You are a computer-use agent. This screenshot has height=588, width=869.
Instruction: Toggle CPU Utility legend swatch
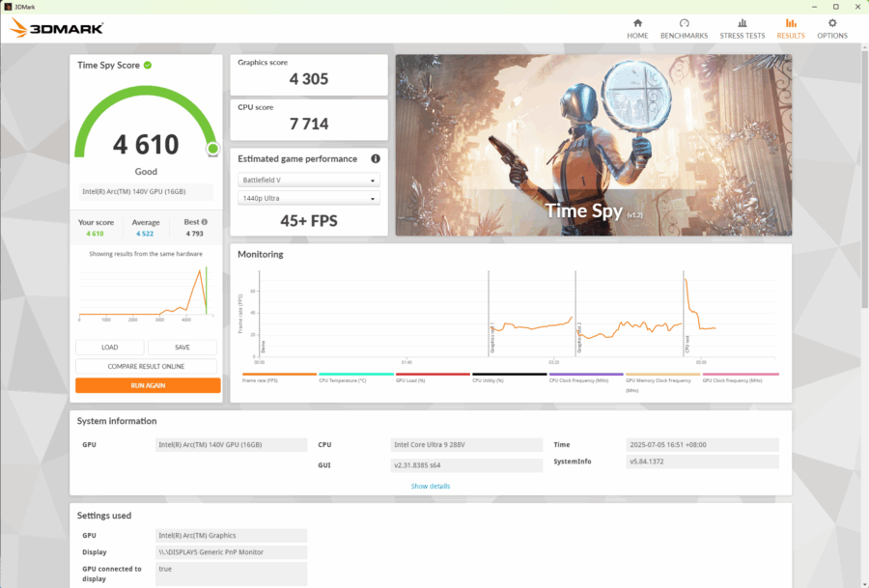tap(509, 374)
